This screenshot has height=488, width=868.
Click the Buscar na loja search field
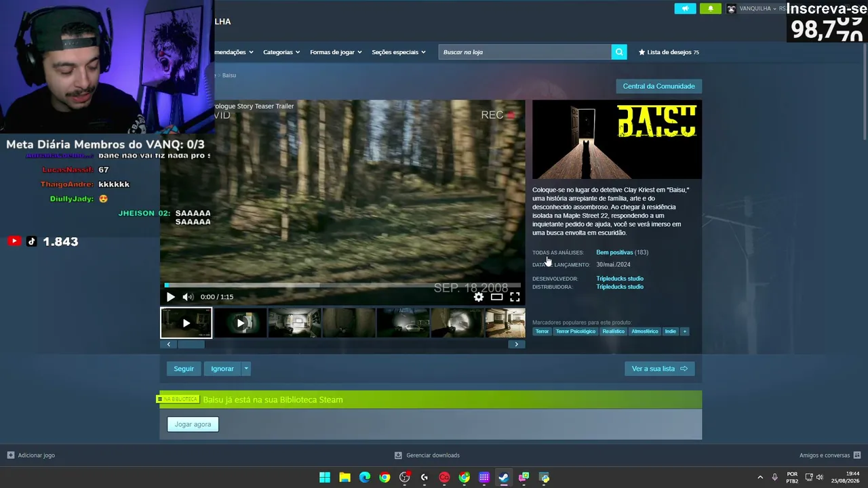click(x=525, y=52)
